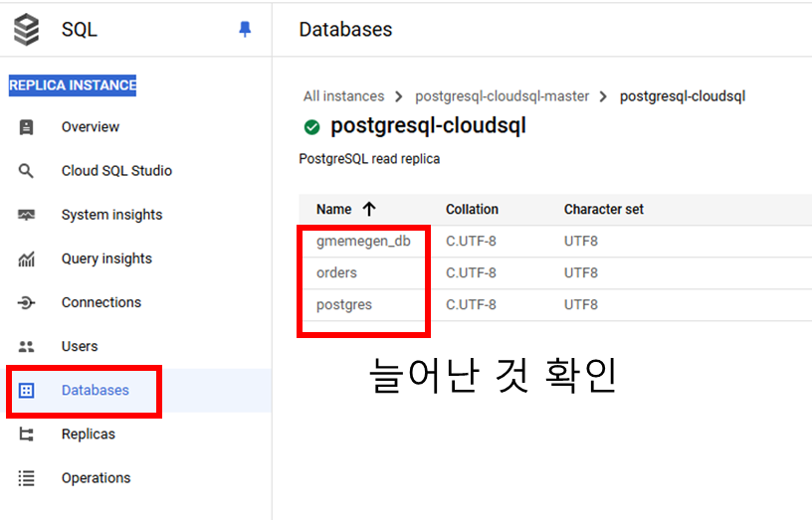Click the Connections node icon
812x520 pixels.
[x=27, y=302]
